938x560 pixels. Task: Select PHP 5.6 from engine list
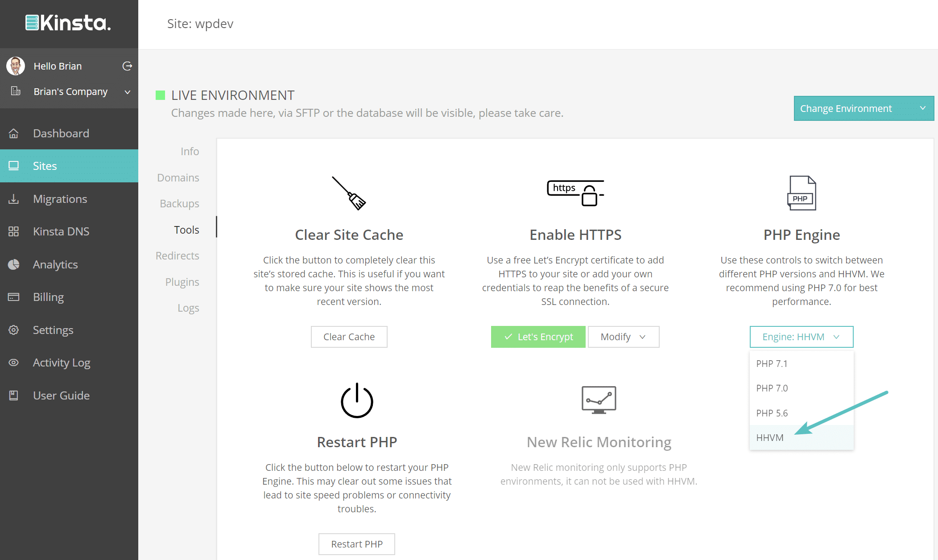click(802, 413)
